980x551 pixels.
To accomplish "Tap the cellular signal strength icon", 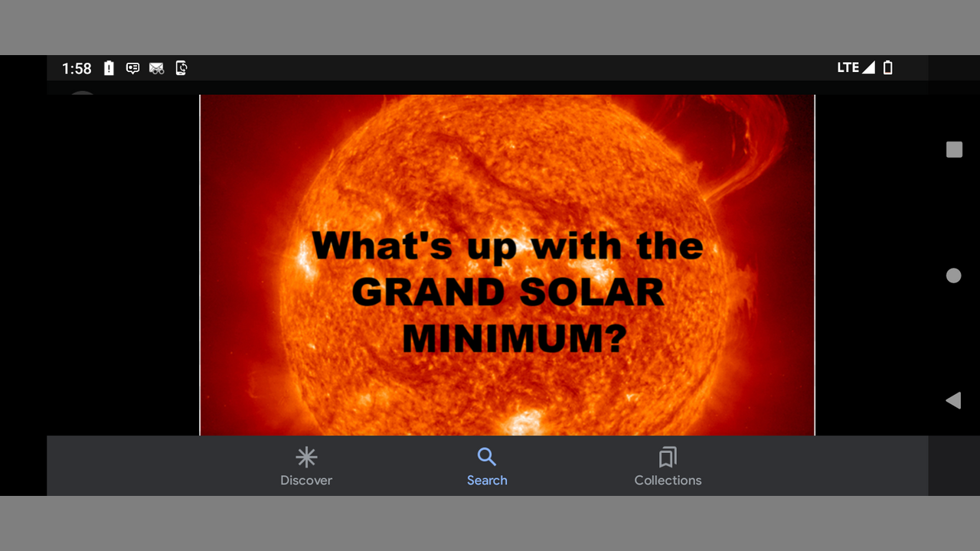I will coord(868,67).
